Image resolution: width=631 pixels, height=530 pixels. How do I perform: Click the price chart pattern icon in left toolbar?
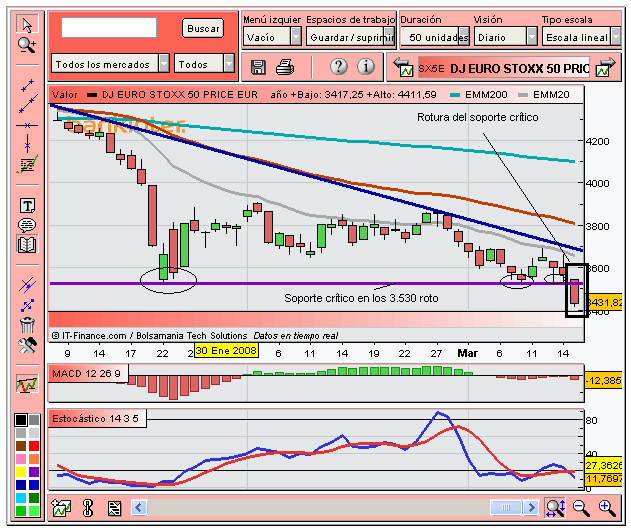coord(27,384)
